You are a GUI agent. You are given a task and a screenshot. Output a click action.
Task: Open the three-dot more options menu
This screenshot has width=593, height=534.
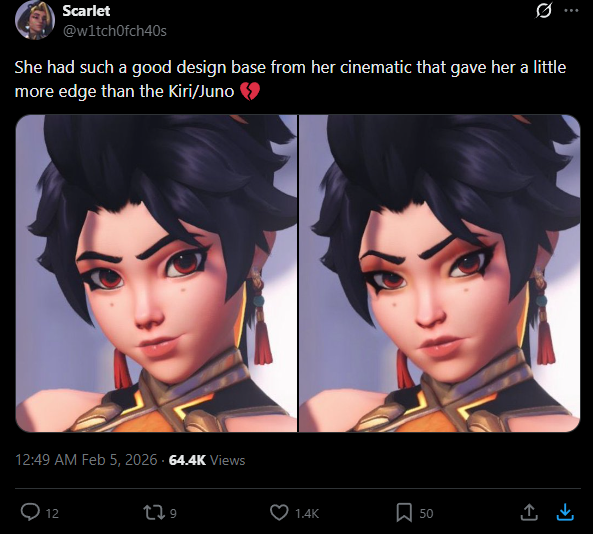click(571, 11)
